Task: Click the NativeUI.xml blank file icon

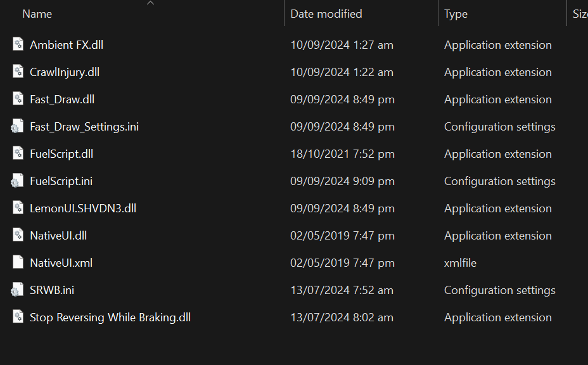Action: pos(18,263)
